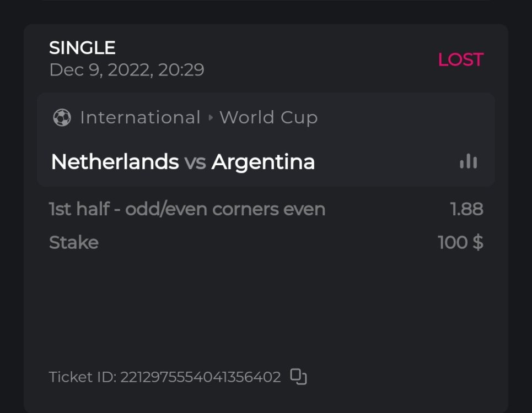The height and width of the screenshot is (413, 532).
Task: Click the Dec 9, 2022 bet date
Action: 100,70
